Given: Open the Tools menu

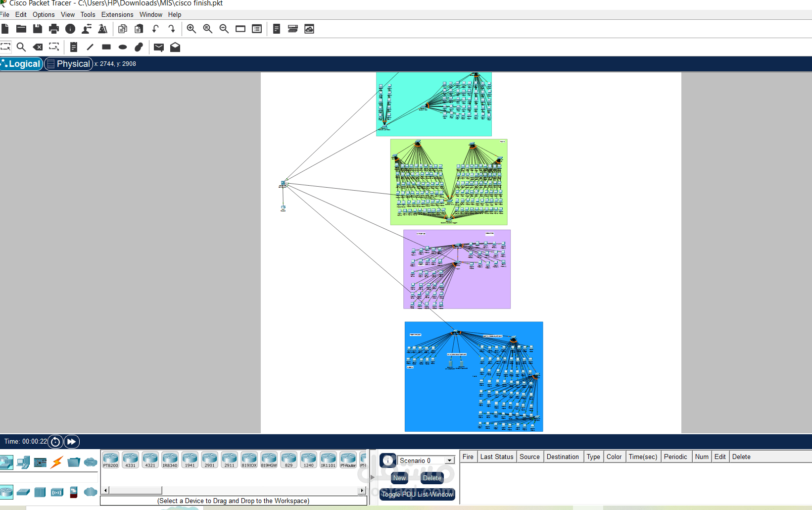Looking at the screenshot, I should pos(88,15).
